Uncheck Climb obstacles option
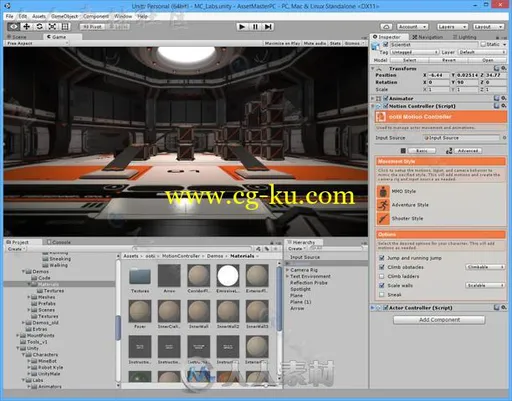 [x=382, y=267]
